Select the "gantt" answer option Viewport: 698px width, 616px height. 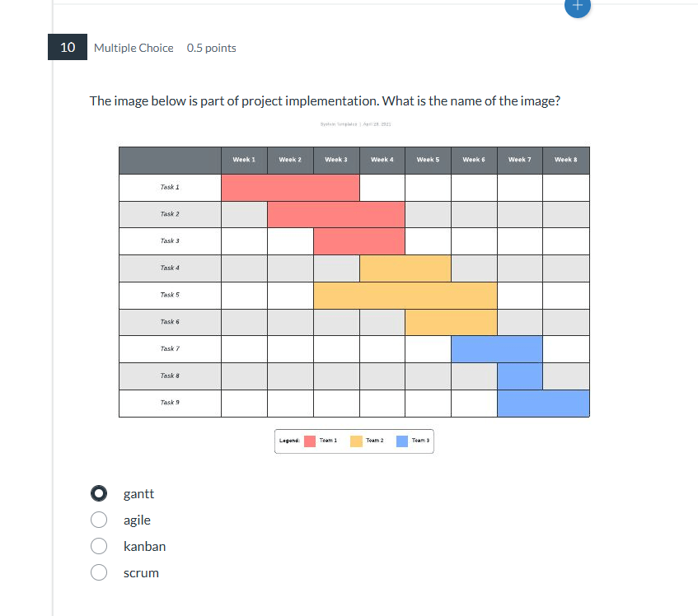100,494
